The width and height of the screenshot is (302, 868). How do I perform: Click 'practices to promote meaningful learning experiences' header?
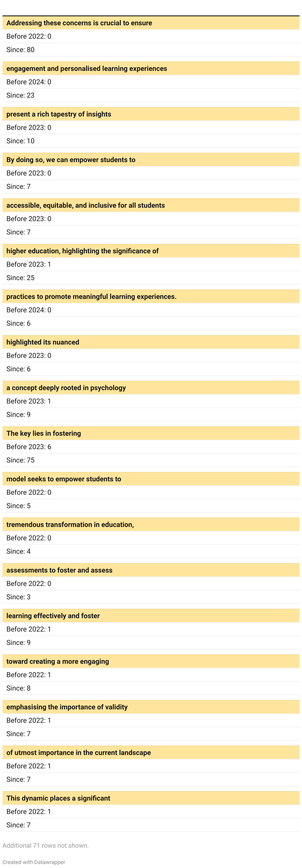151,296
